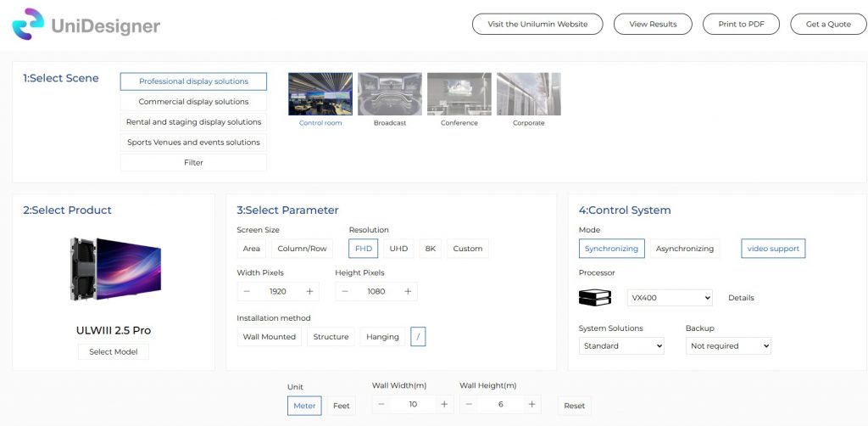Open Backup Not required dropdown
The width and height of the screenshot is (868, 426).
coord(728,345)
